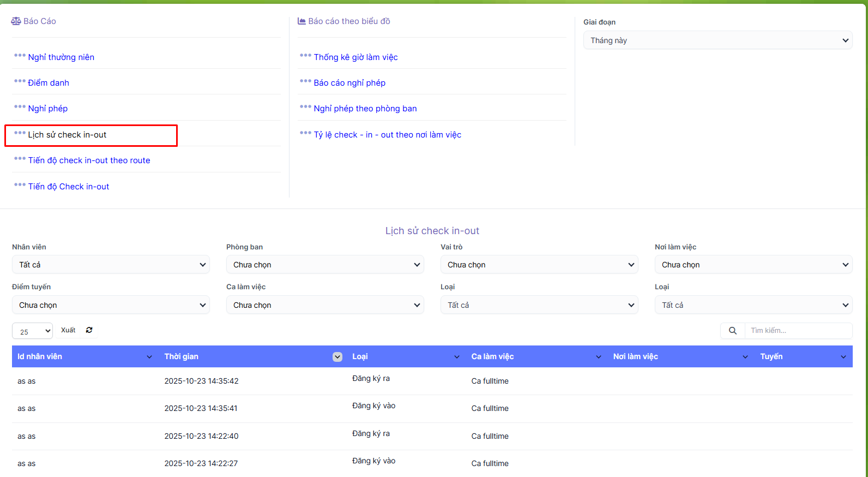Screen dimensions: 868x477
Task: Click the refresh icon next to Xuất
Action: click(x=89, y=330)
